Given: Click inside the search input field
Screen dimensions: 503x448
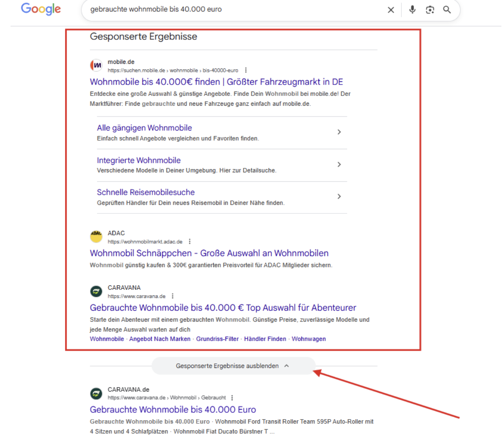Looking at the screenshot, I should [x=203, y=10].
